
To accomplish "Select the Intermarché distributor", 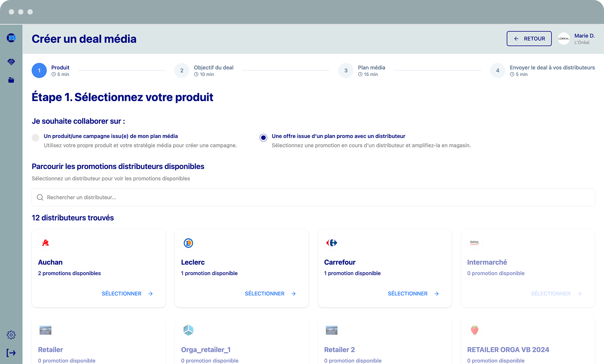I will 557,294.
